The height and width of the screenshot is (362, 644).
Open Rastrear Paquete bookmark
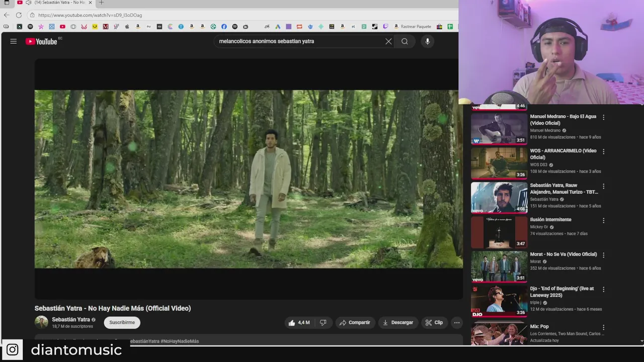413,27
